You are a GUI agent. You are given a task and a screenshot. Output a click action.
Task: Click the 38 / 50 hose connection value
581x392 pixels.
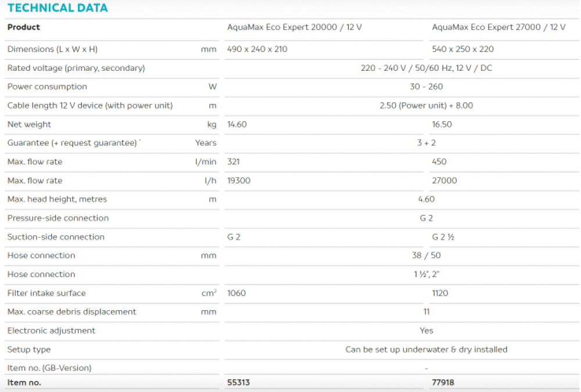pyautogui.click(x=426, y=256)
